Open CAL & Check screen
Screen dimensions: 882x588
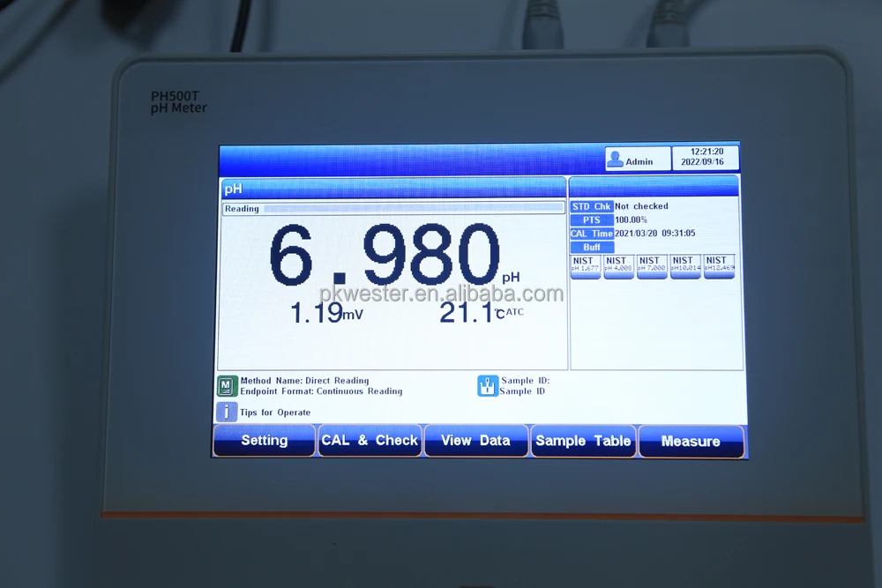point(370,441)
